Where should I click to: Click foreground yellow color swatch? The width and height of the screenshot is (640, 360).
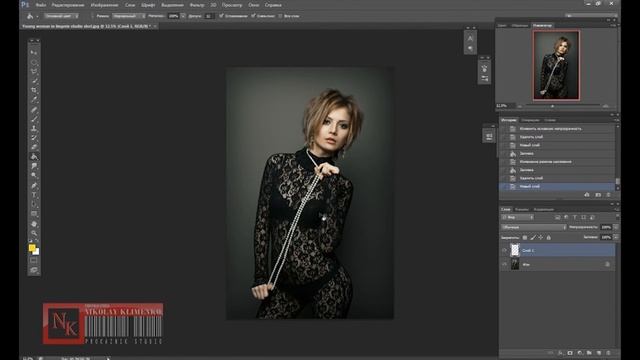coord(32,248)
